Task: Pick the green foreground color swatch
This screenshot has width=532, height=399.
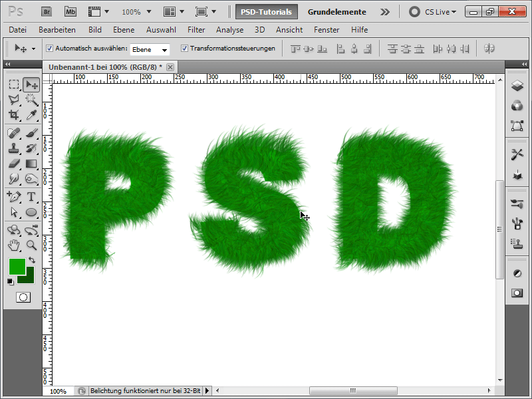Action: tap(17, 267)
